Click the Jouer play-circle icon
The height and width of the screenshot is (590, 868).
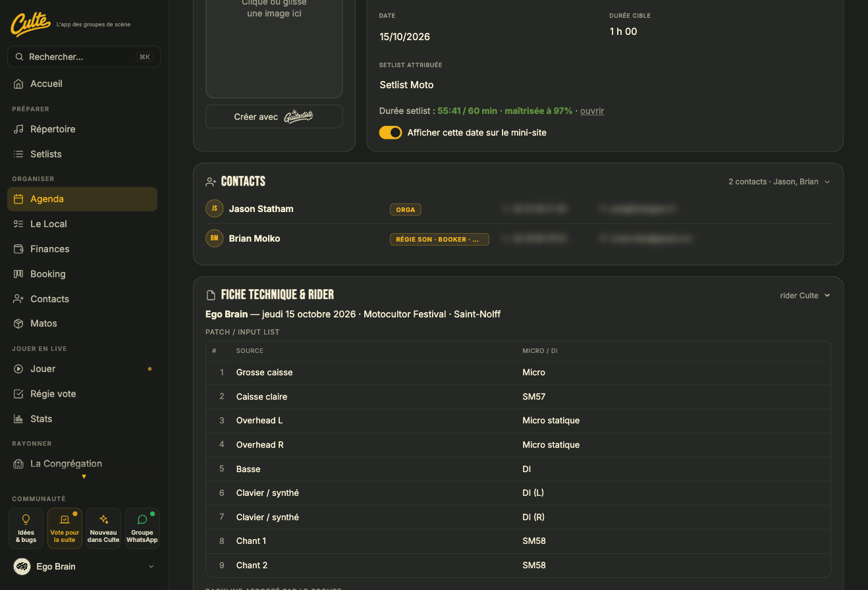pyautogui.click(x=18, y=369)
